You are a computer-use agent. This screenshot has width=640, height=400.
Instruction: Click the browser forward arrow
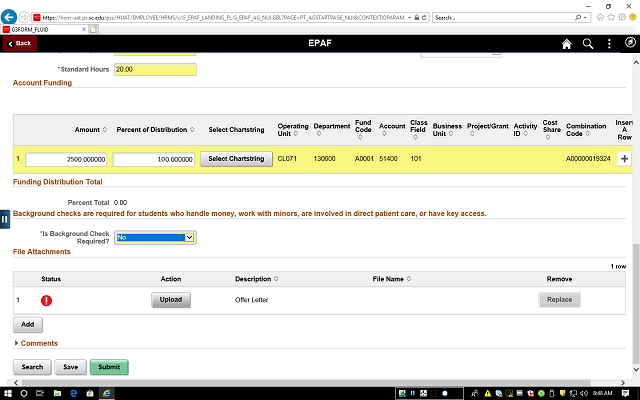point(24,17)
